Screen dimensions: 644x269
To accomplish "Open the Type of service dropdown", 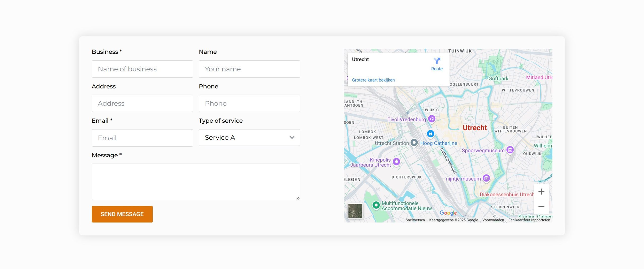I will pos(249,138).
